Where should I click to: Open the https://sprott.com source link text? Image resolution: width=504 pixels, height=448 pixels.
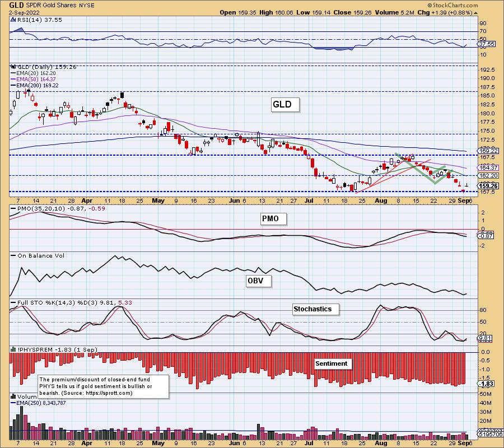(108, 393)
